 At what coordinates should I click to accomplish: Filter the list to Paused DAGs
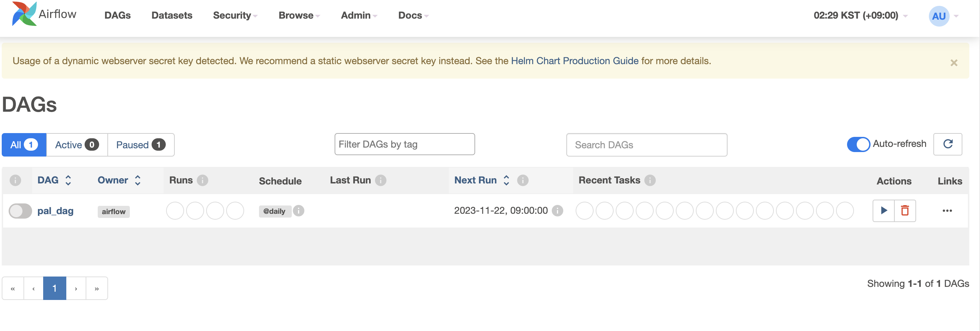coord(141,145)
